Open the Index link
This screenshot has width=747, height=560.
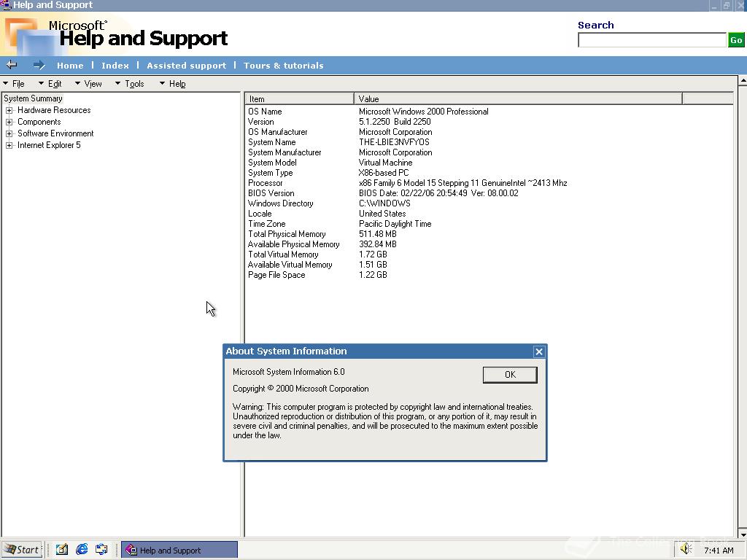[x=115, y=66]
